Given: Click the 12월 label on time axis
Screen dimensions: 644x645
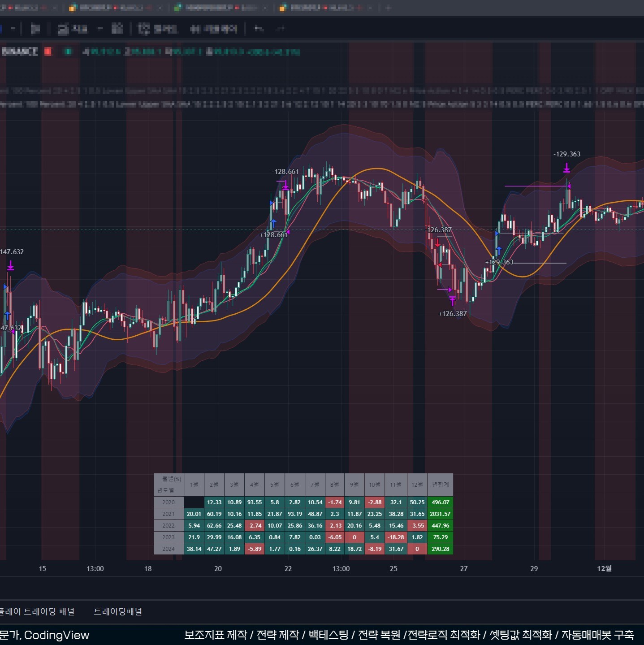Looking at the screenshot, I should pyautogui.click(x=604, y=568).
